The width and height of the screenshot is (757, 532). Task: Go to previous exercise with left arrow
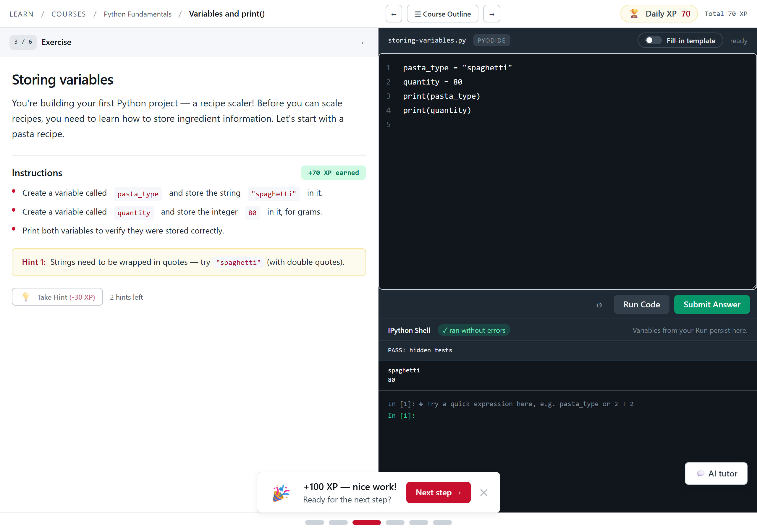[x=394, y=14]
